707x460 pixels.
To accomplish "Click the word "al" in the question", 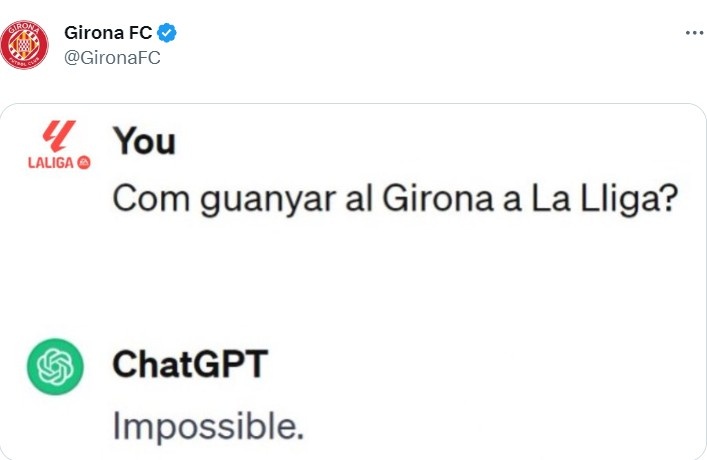I will [x=359, y=198].
